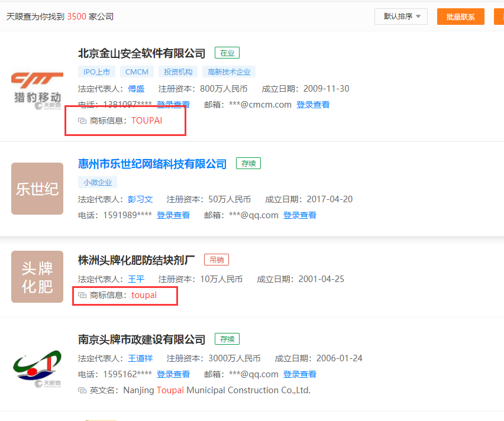Click trademark icon beside lowercase toupai
Viewport: 504px width, 421px height.
pyautogui.click(x=82, y=294)
